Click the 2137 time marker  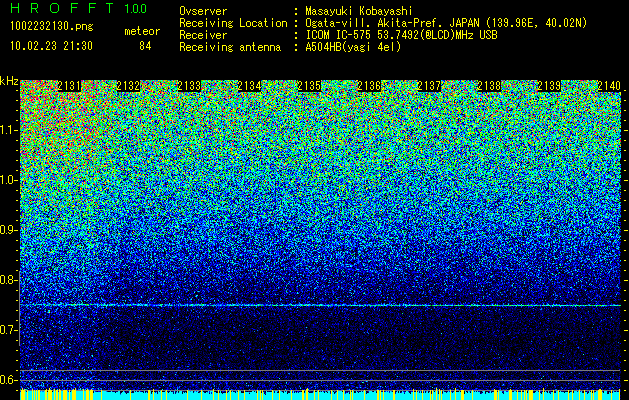429,86
